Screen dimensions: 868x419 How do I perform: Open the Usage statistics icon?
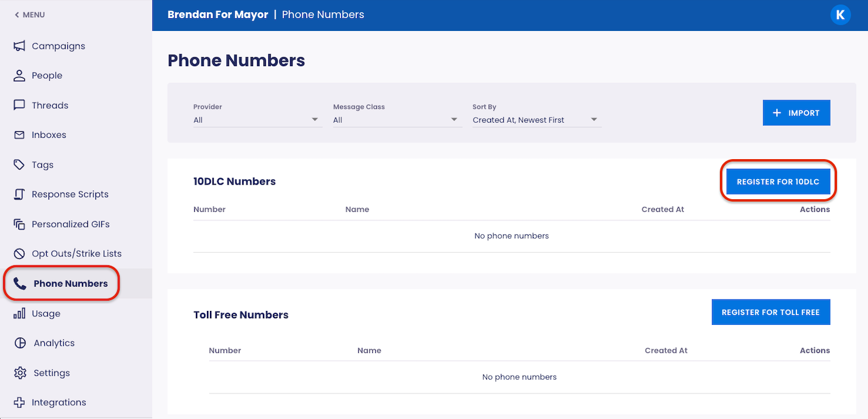pos(20,313)
